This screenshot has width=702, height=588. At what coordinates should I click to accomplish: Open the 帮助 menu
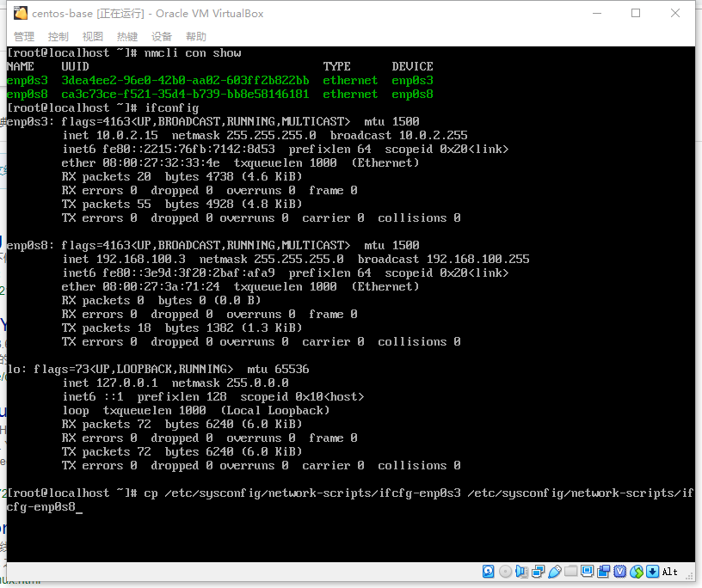pyautogui.click(x=196, y=37)
